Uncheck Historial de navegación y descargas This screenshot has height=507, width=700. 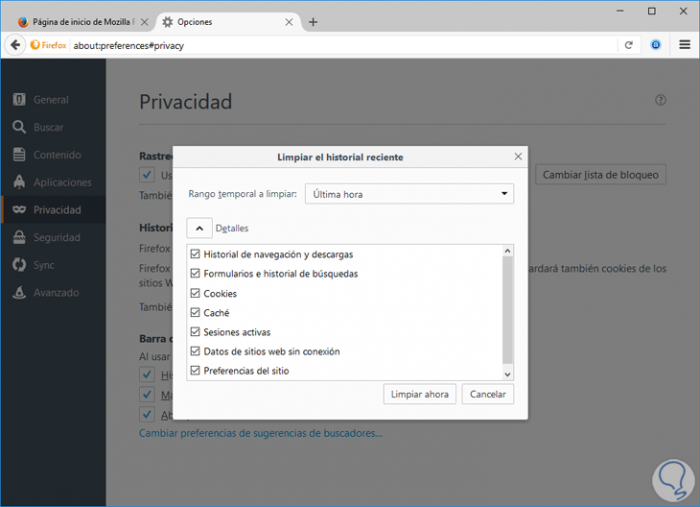click(195, 254)
